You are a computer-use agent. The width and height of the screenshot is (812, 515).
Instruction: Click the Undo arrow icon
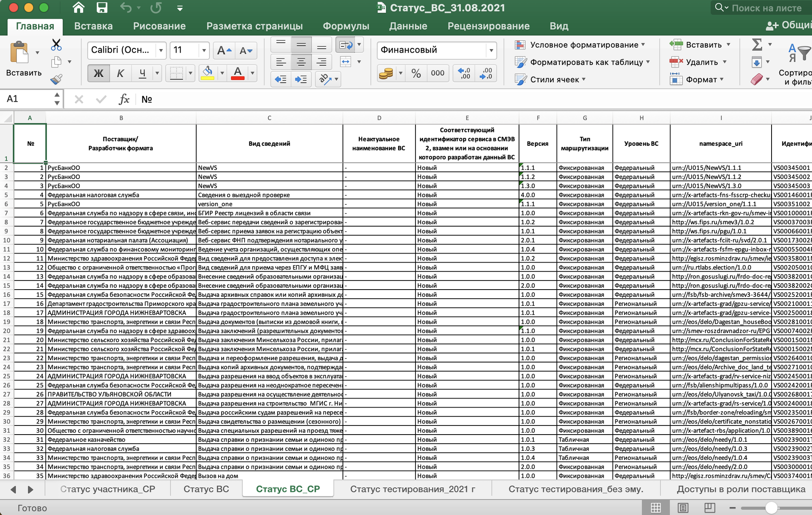tap(126, 8)
